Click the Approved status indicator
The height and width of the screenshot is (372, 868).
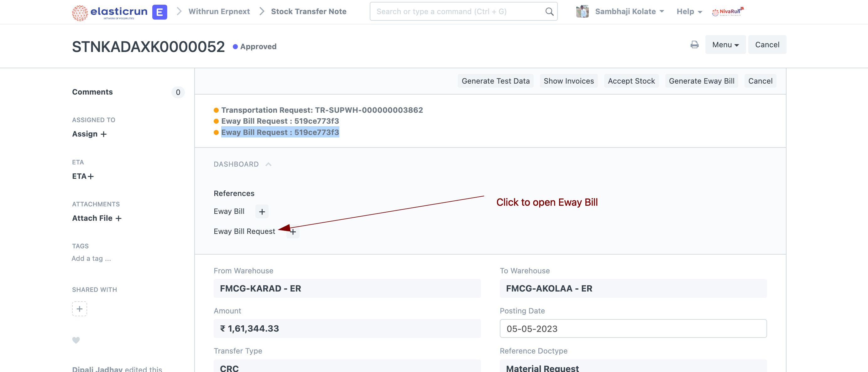255,47
